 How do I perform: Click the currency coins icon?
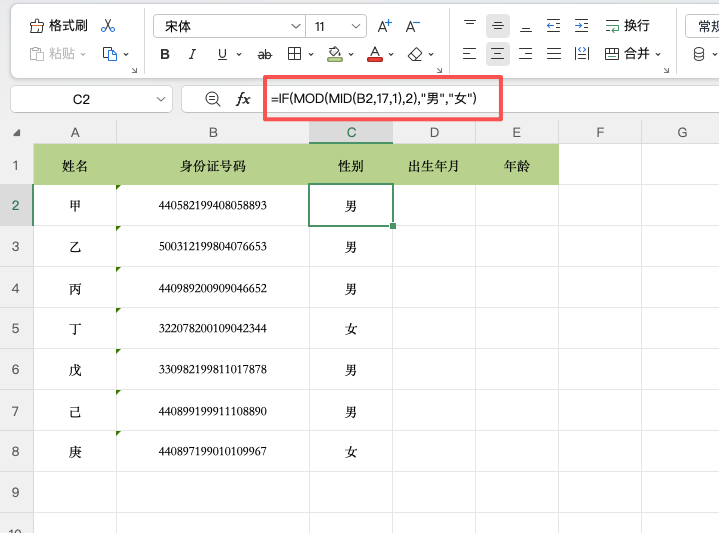[699, 54]
